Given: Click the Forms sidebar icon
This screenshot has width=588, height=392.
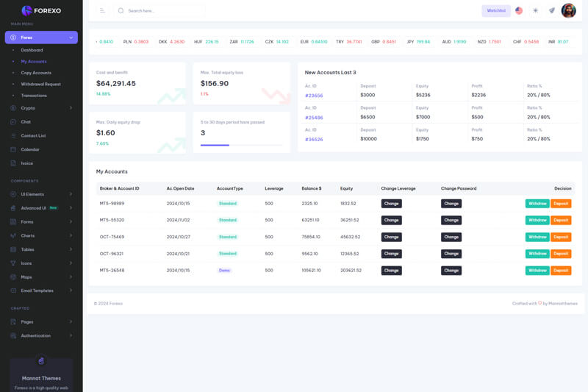Looking at the screenshot, I should point(13,221).
